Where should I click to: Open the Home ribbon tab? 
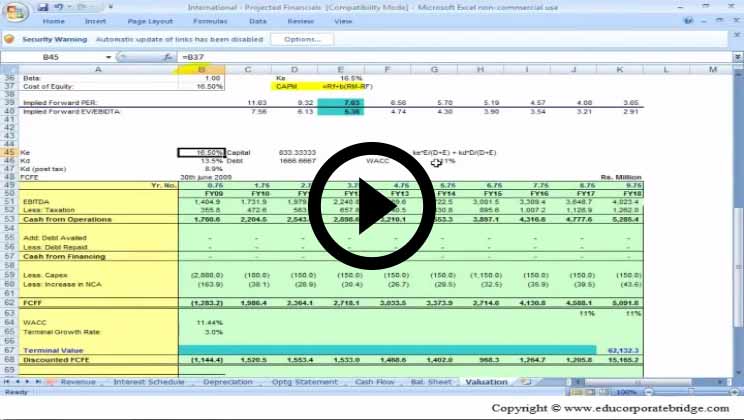click(53, 21)
